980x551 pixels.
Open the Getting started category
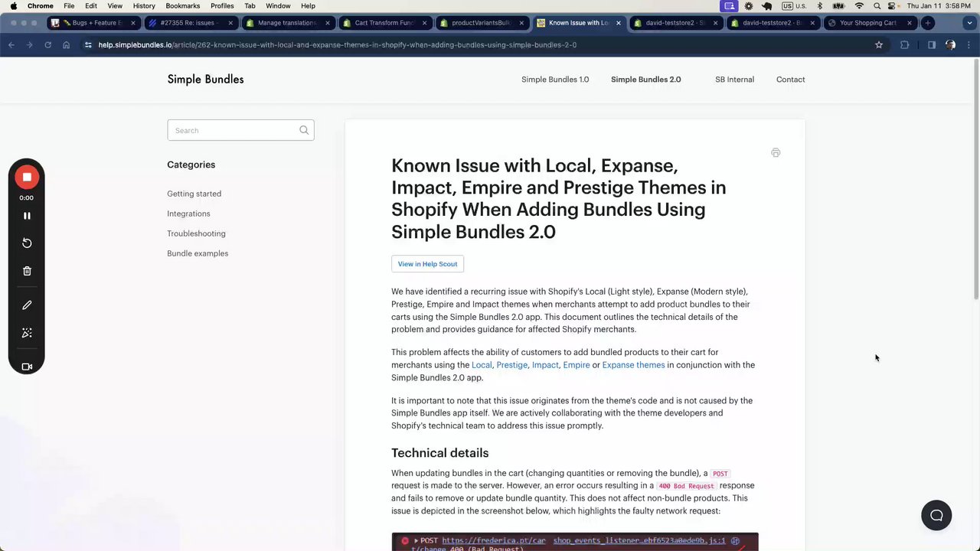click(194, 194)
